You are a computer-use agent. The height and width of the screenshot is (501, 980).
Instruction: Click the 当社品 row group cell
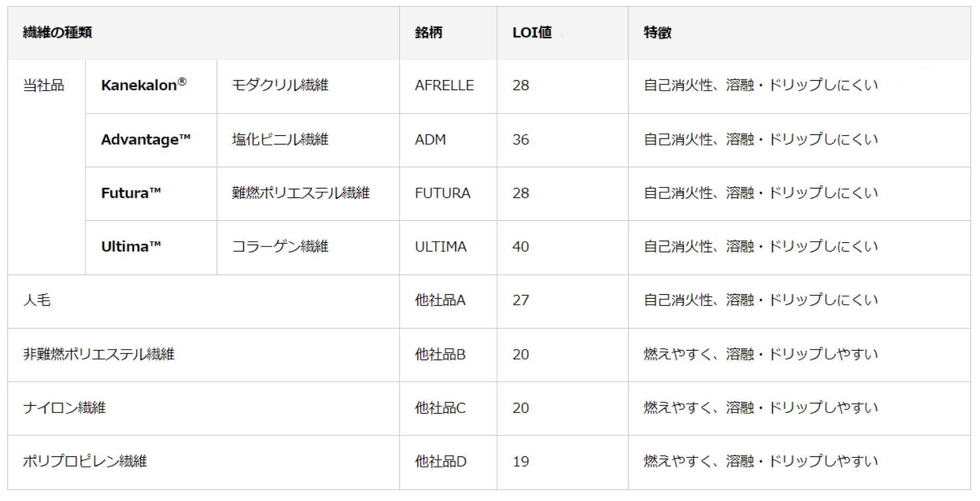[x=44, y=85]
